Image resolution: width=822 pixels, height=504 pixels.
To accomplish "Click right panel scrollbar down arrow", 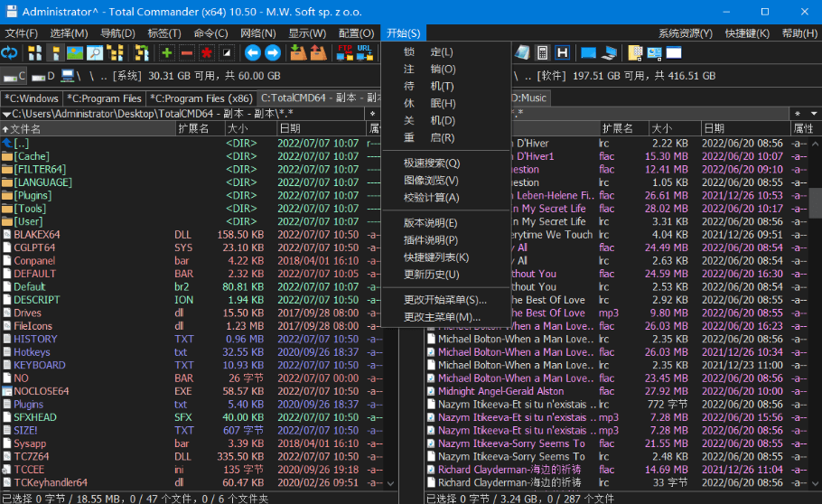I will point(815,483).
